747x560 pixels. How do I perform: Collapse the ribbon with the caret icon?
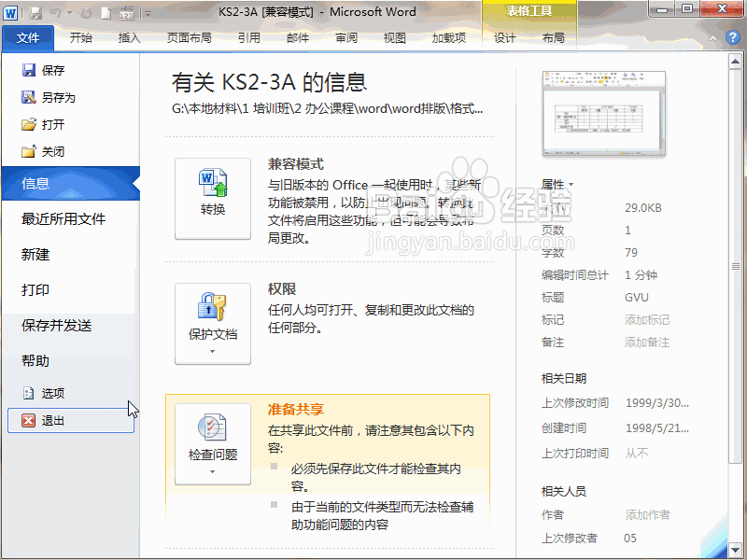712,38
